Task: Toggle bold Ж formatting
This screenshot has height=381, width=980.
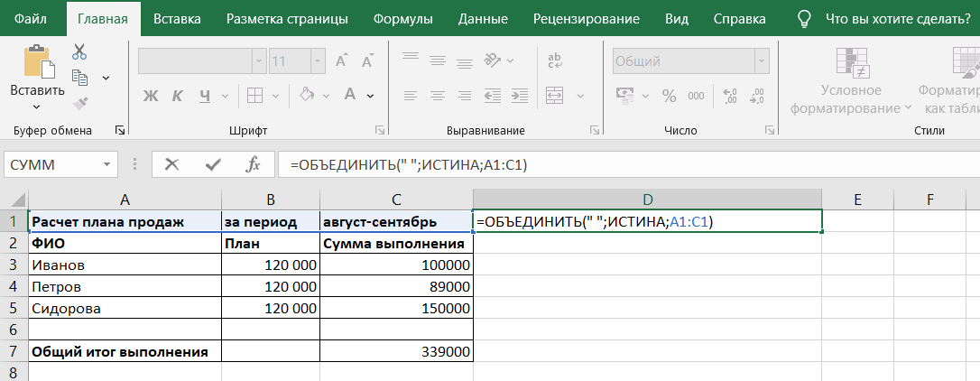Action: (151, 96)
